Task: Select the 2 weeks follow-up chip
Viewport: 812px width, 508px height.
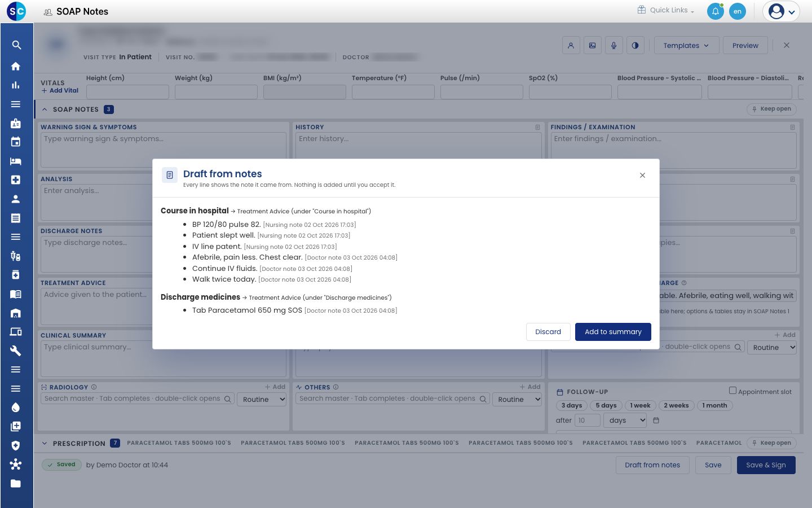Action: (676, 405)
